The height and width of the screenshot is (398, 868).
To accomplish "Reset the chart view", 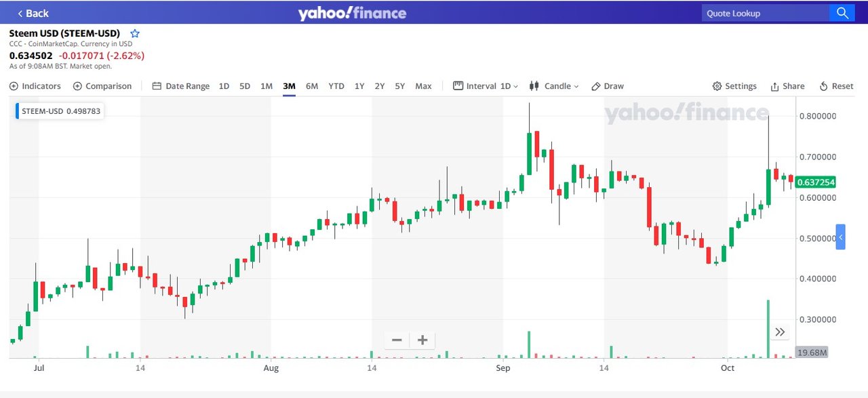I will pyautogui.click(x=837, y=86).
